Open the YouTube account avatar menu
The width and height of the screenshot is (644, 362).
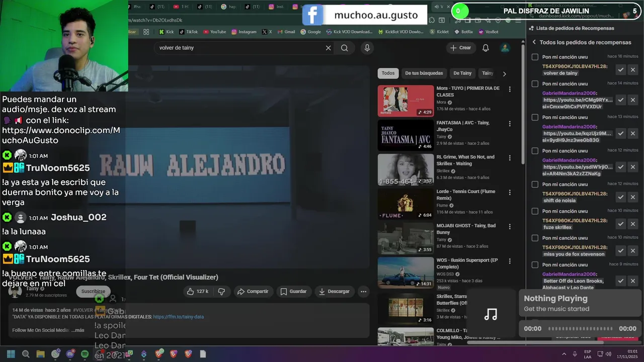505,48
